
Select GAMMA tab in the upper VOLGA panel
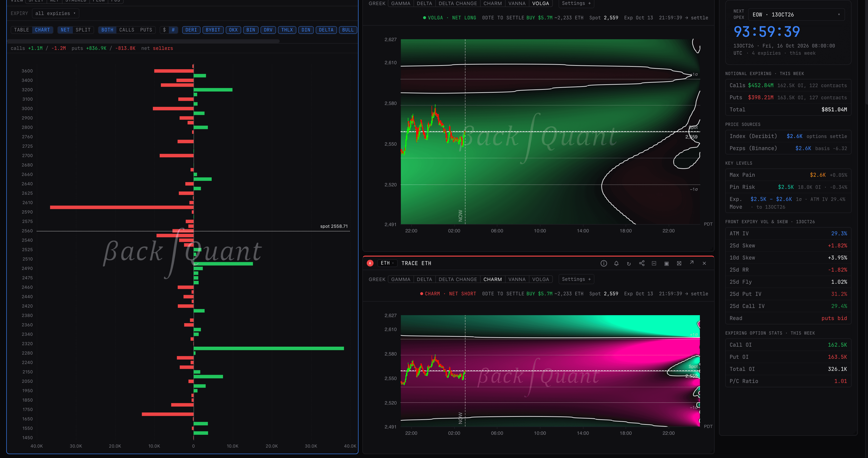pos(401,3)
